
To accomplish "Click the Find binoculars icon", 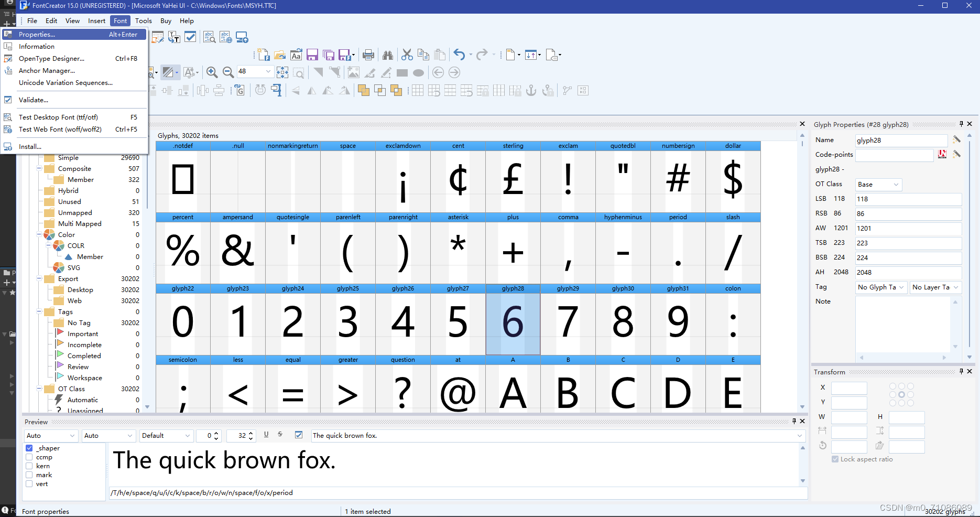I will (388, 55).
